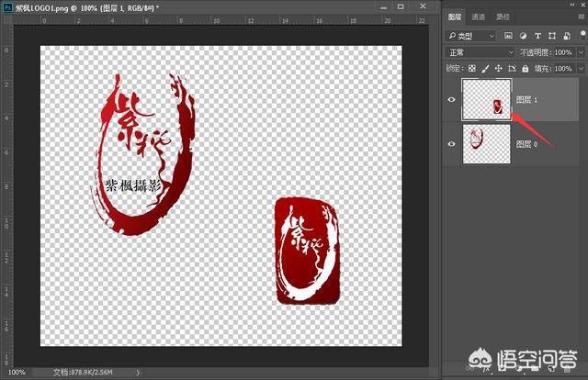Click the lock position move icon
The width and height of the screenshot is (588, 380).
pyautogui.click(x=500, y=69)
